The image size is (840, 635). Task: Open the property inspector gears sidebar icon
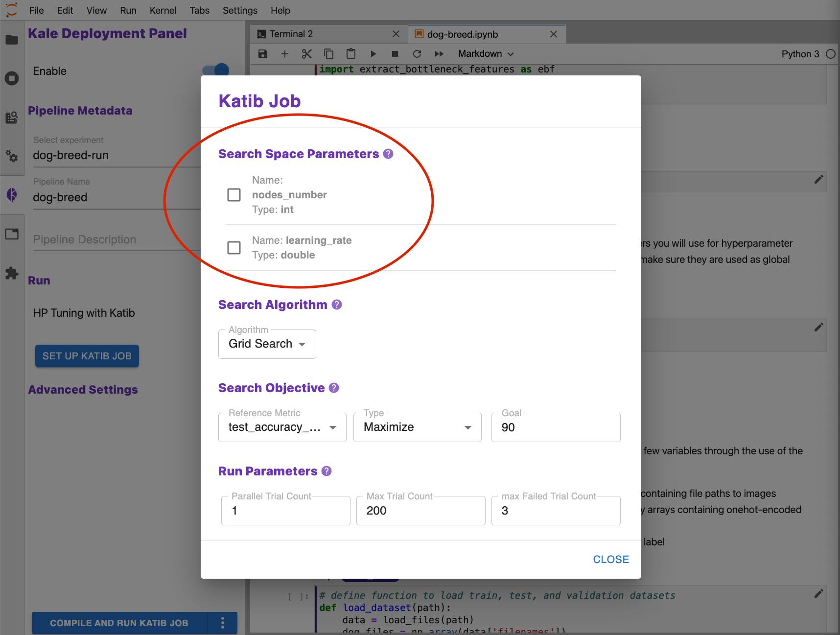click(x=12, y=156)
